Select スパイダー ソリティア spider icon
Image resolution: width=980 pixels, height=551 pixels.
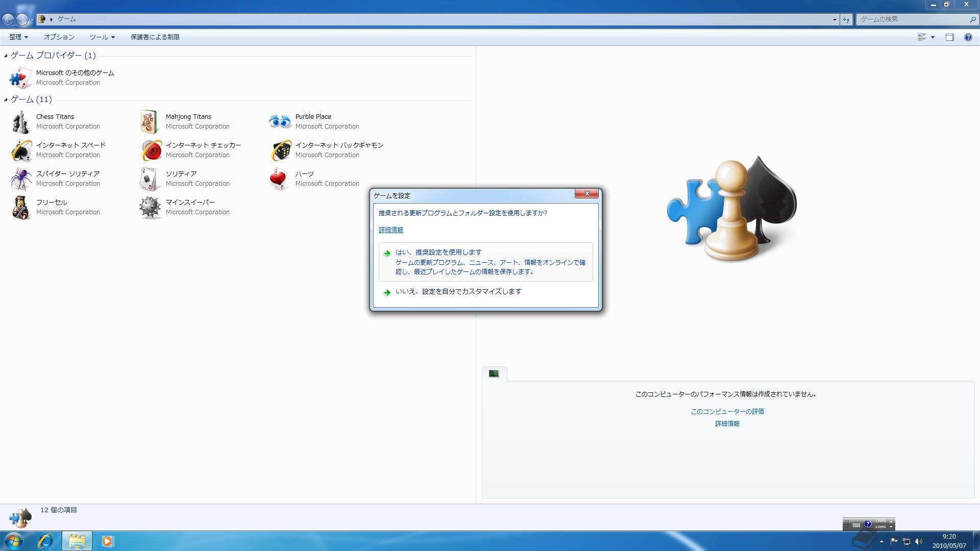[x=21, y=179]
